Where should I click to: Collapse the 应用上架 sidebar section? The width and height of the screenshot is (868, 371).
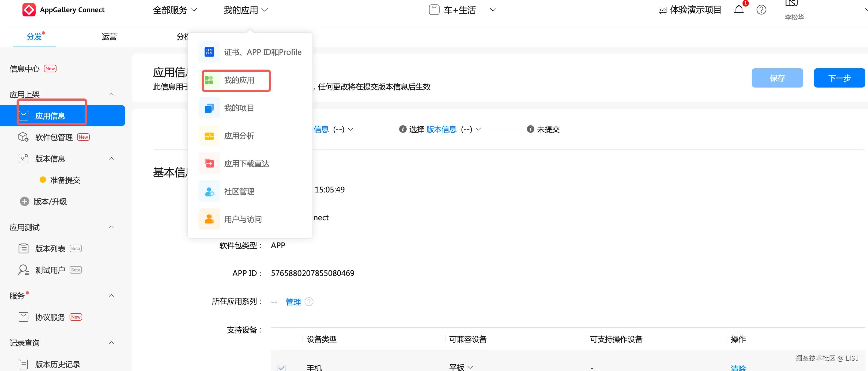pyautogui.click(x=112, y=94)
